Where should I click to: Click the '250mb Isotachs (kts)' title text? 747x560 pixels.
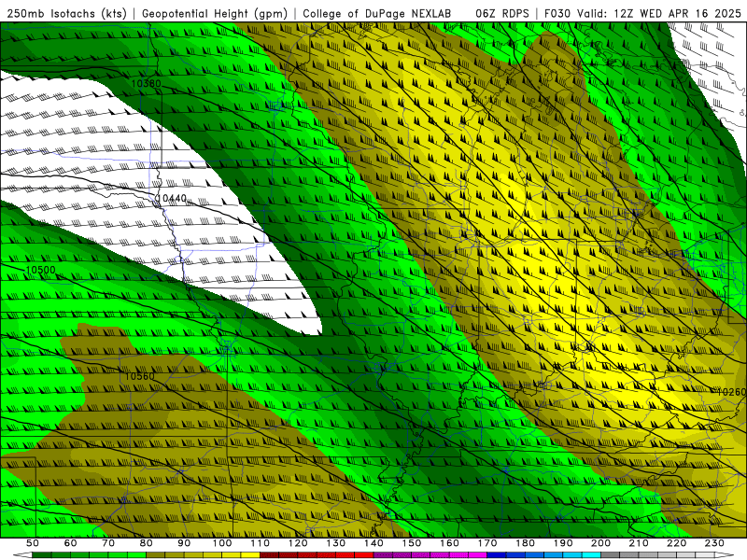tap(66, 13)
